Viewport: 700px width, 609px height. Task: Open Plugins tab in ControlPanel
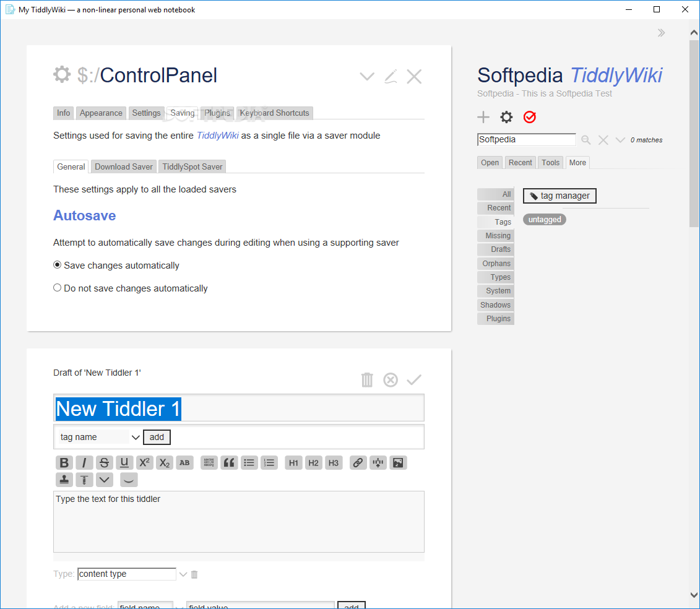pos(217,113)
